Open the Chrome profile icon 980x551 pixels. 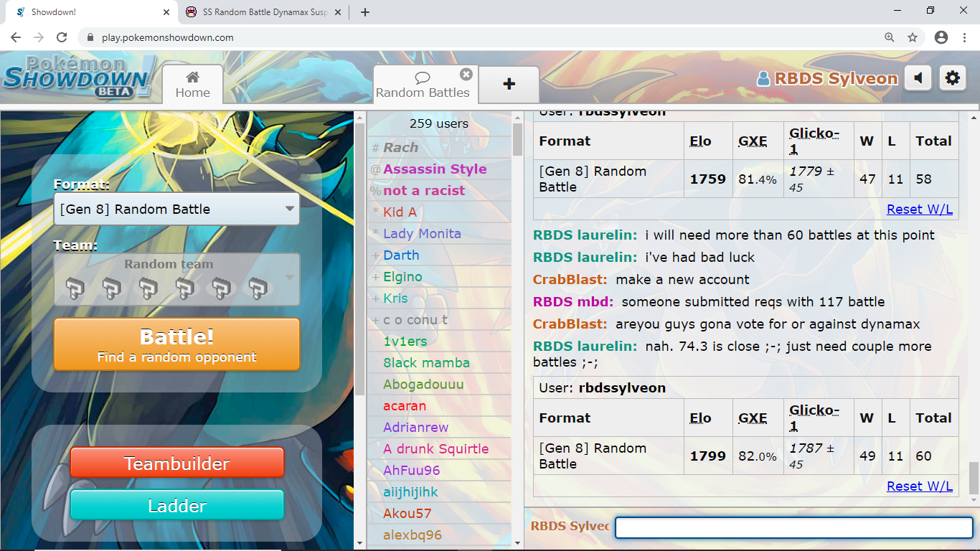coord(941,37)
